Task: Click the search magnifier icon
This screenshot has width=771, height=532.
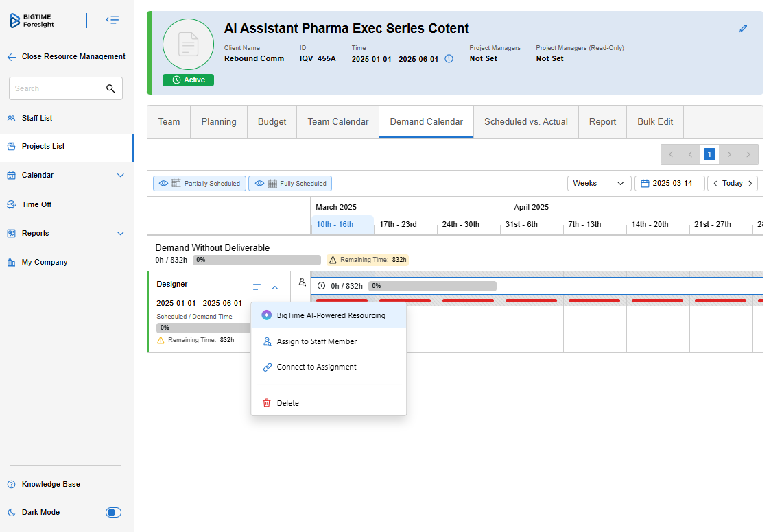Action: pyautogui.click(x=110, y=88)
